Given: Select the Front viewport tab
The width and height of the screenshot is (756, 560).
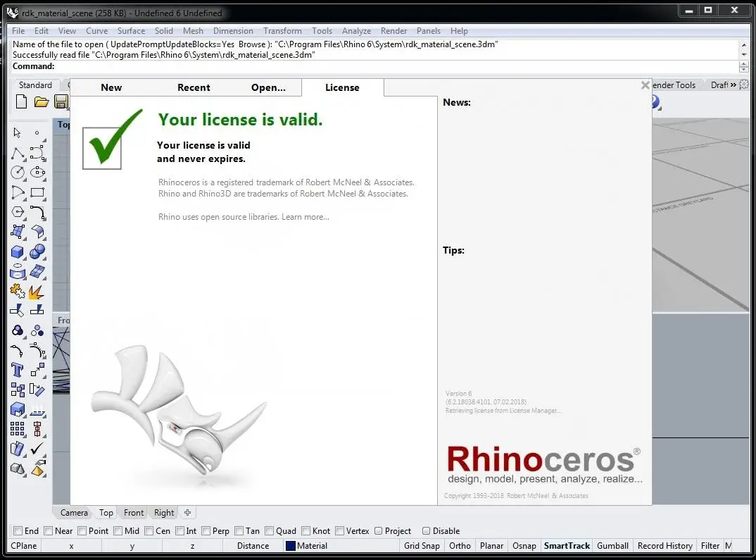Looking at the screenshot, I should 134,513.
